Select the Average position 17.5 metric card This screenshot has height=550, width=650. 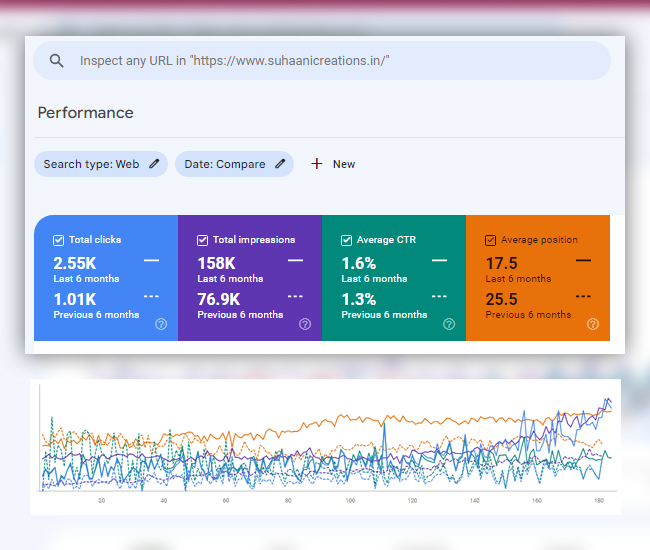pyautogui.click(x=537, y=280)
